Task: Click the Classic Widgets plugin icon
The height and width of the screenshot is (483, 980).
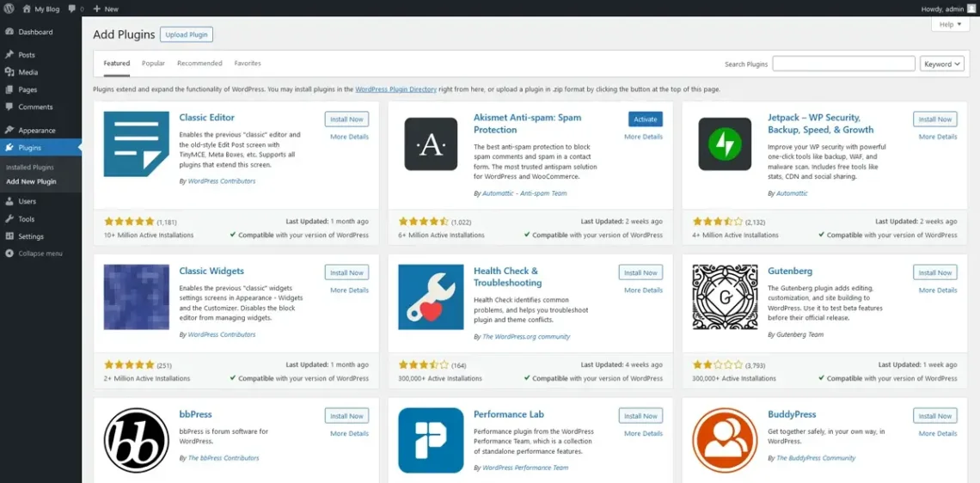Action: (136, 297)
